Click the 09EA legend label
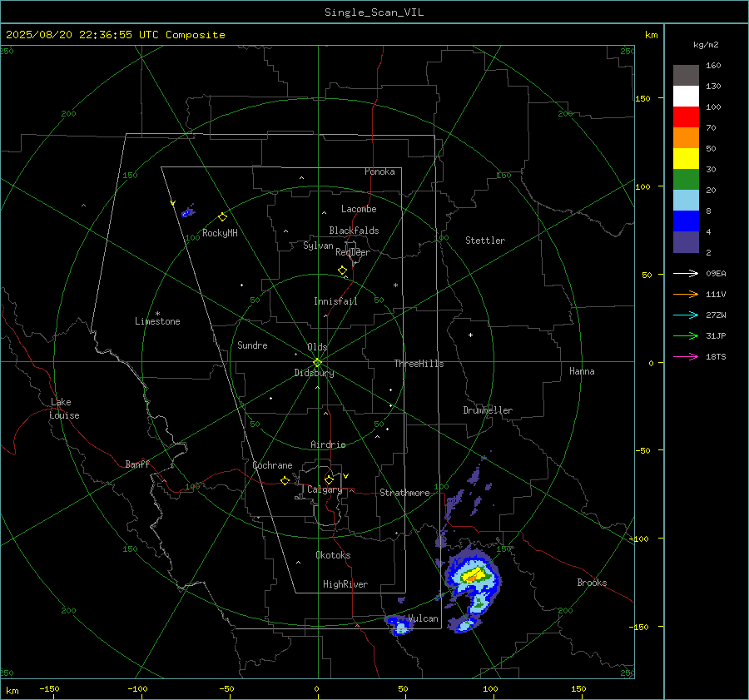 tap(716, 273)
